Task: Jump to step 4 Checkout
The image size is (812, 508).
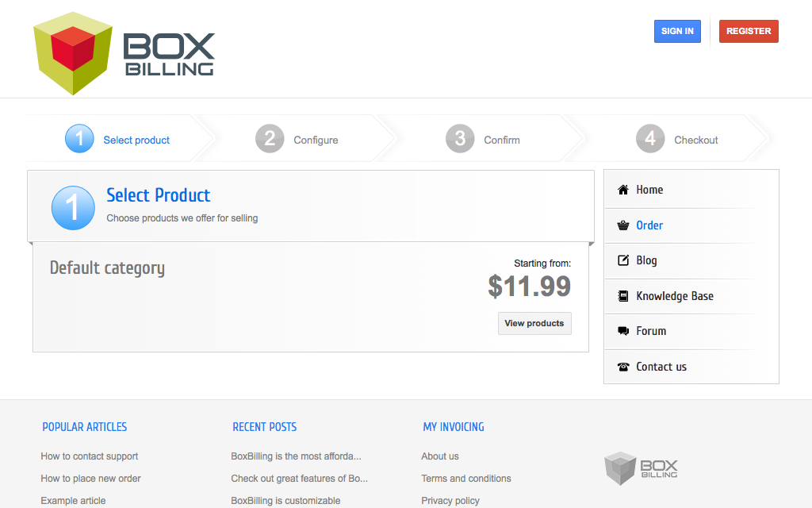Action: click(x=678, y=140)
